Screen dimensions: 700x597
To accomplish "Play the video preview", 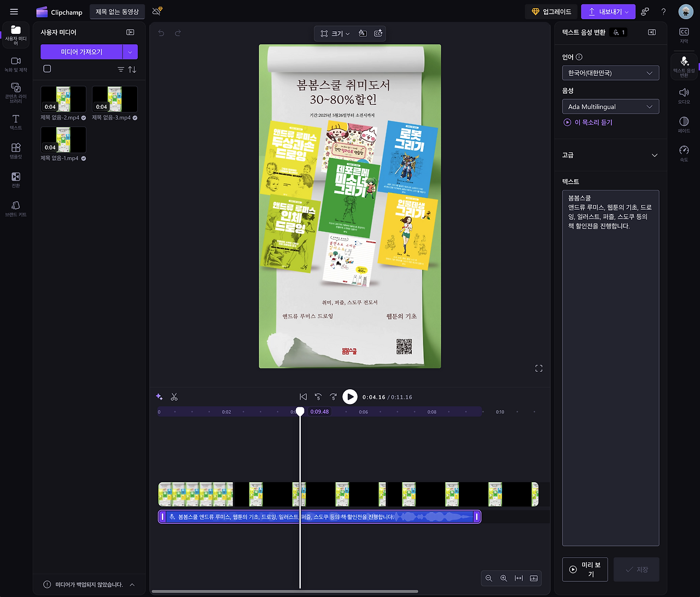I will [350, 397].
